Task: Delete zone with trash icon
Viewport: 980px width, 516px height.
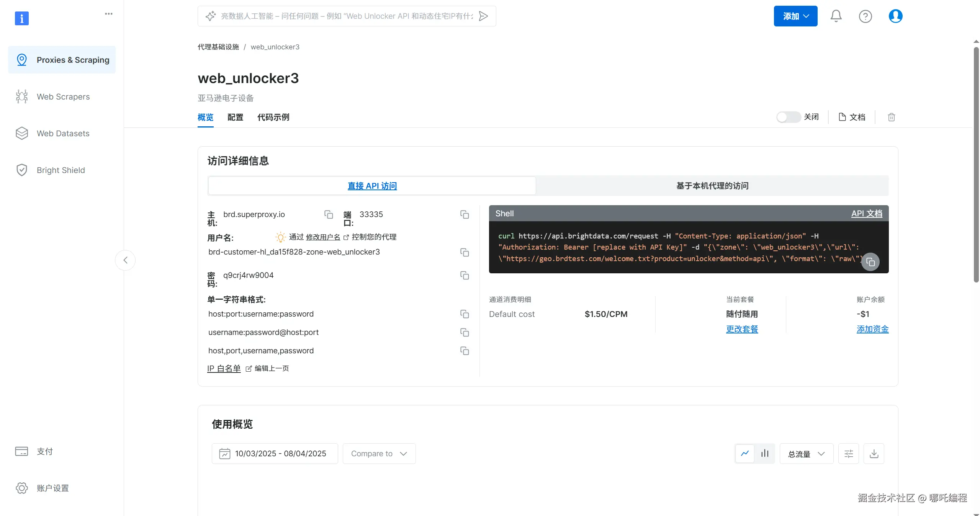Action: tap(891, 117)
